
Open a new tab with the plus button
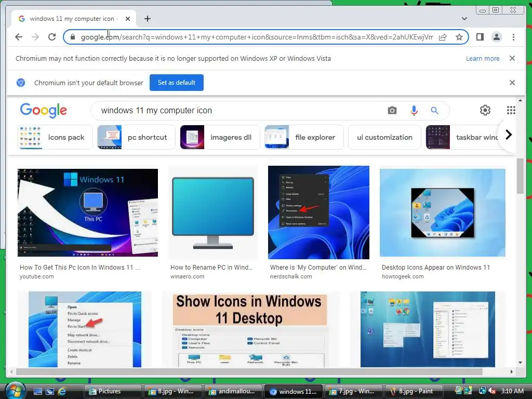(x=147, y=19)
